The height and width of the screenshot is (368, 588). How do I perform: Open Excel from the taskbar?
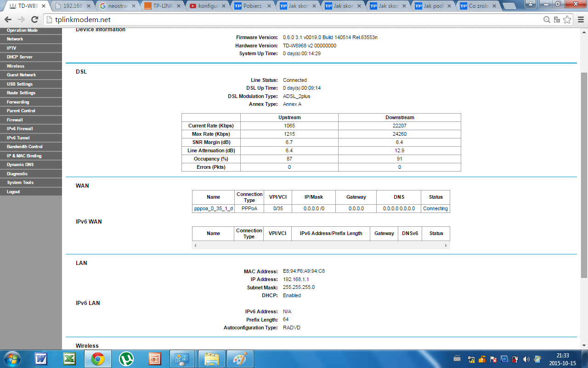(x=69, y=359)
